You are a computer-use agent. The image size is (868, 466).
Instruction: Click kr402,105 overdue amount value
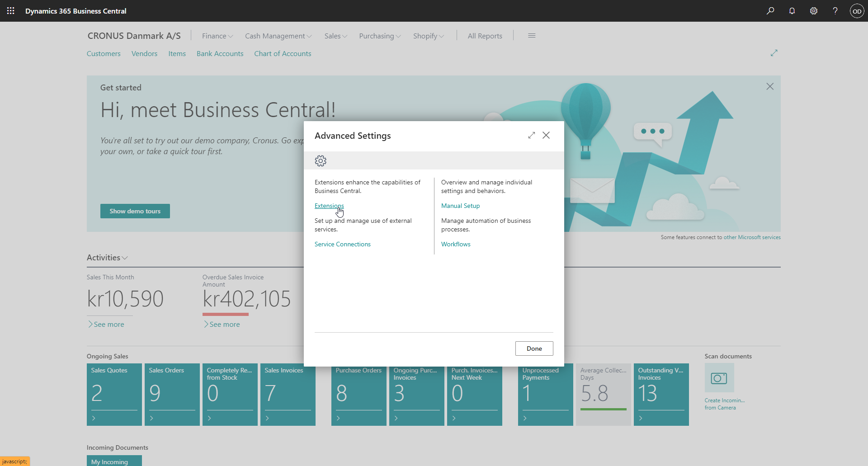click(246, 299)
